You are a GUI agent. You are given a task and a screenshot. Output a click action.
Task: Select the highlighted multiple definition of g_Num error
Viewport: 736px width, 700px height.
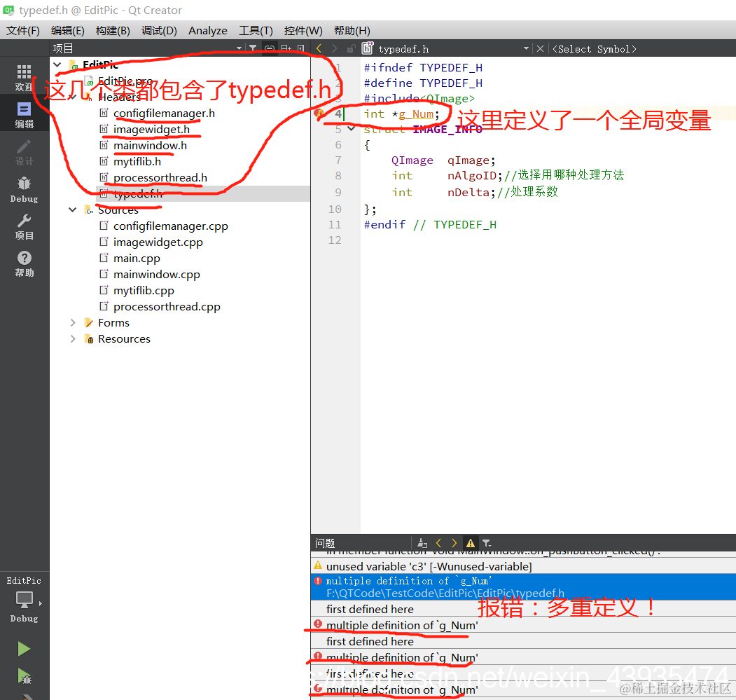523,586
